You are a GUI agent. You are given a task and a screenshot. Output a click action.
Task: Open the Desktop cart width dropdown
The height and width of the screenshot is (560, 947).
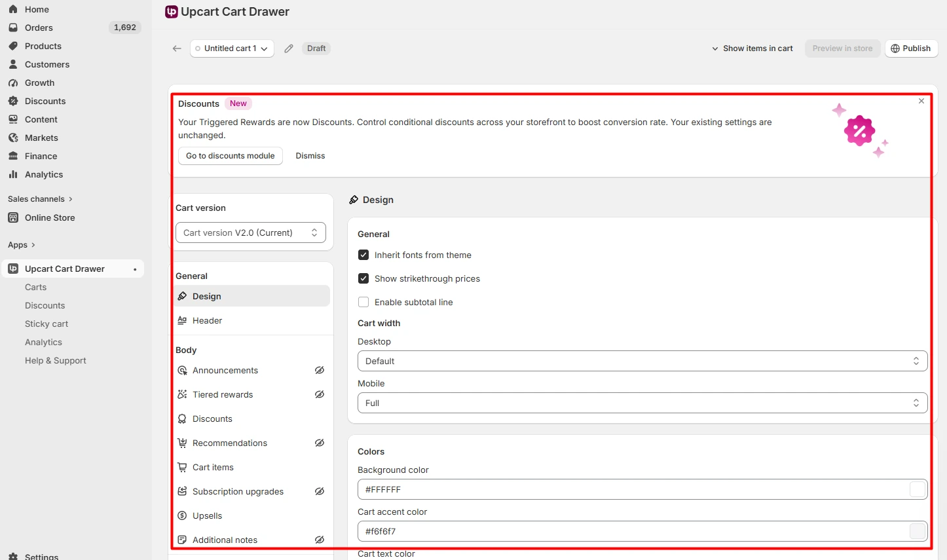point(642,361)
